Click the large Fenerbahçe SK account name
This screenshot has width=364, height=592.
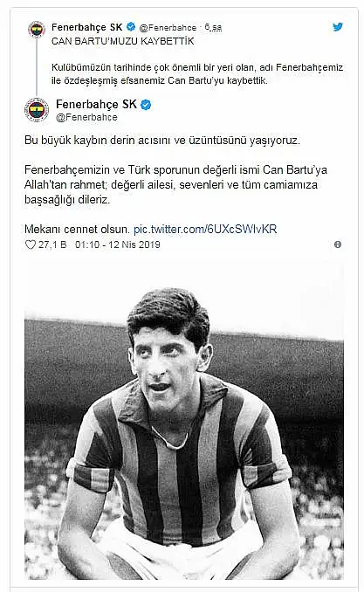click(x=96, y=104)
